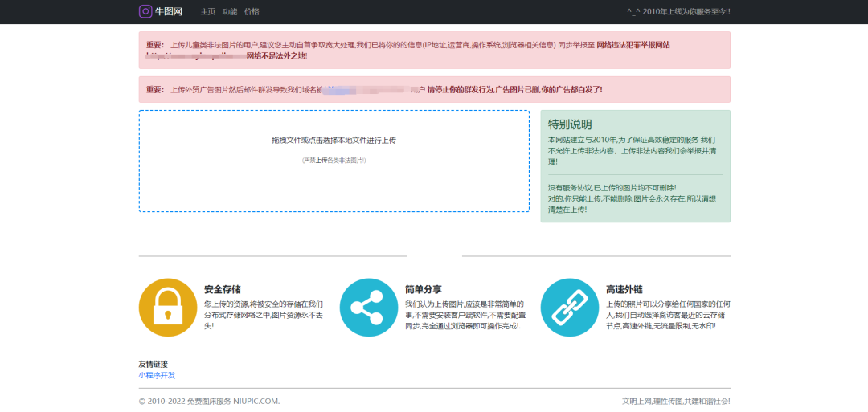Click the 网络不是法外之地 warning text
Image resolution: width=868 pixels, height=412 pixels.
click(x=276, y=56)
